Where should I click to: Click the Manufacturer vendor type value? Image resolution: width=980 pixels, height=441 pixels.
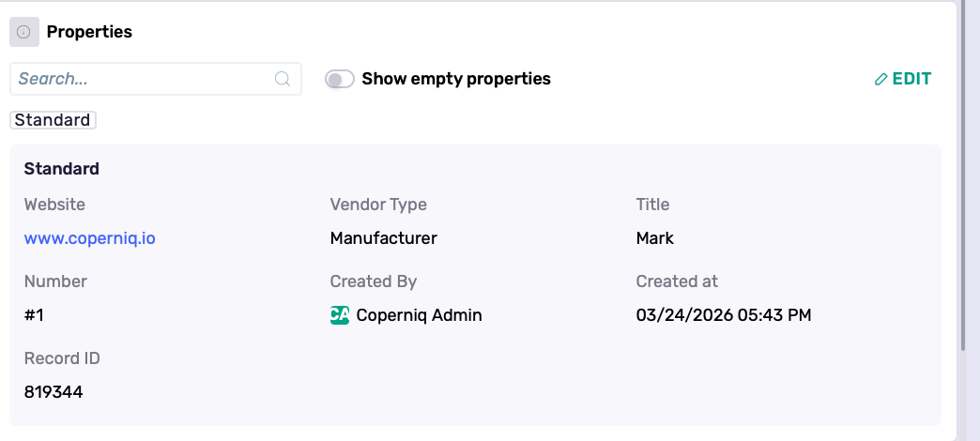click(384, 238)
